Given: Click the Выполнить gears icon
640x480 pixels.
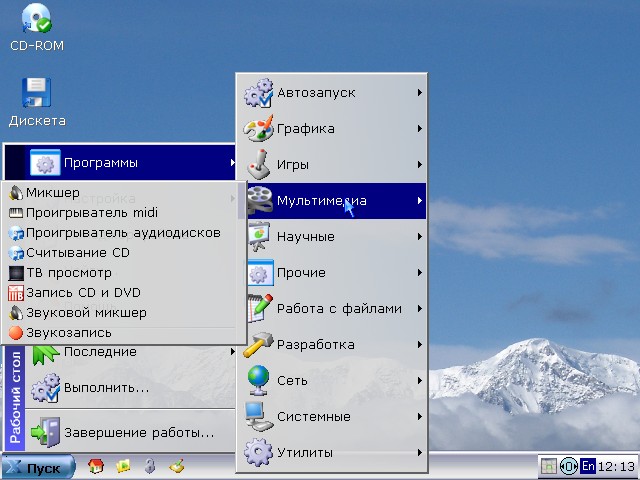Looking at the screenshot, I should pyautogui.click(x=46, y=388).
